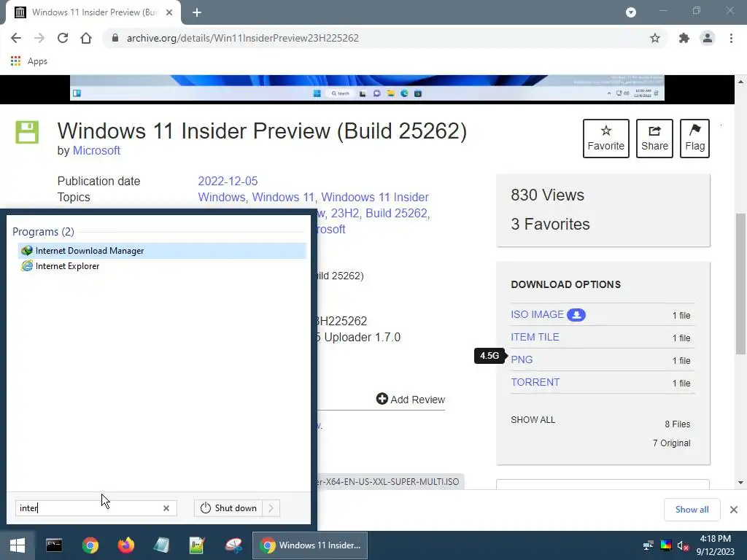This screenshot has width=747, height=560.
Task: Show all downloads in download bar
Action: [x=692, y=510]
